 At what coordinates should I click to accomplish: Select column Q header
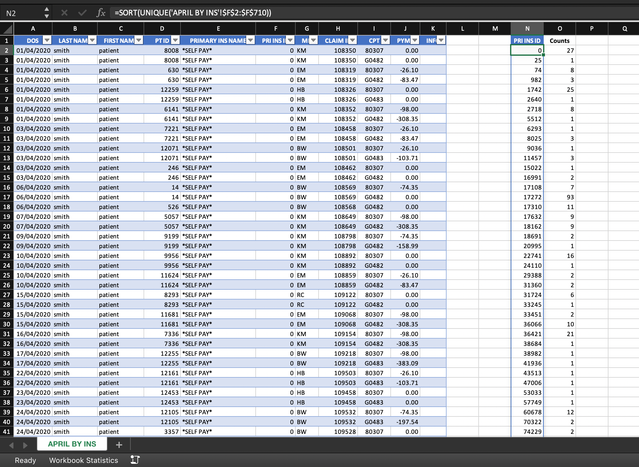[x=624, y=29]
